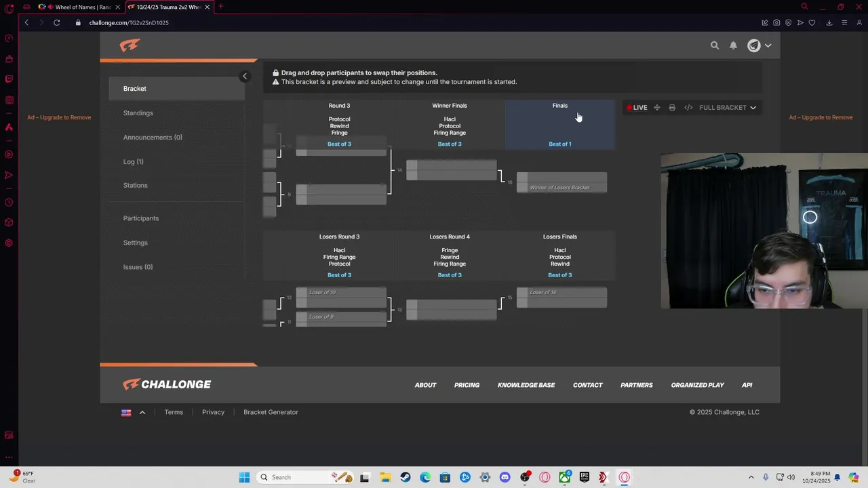
Task: Toggle the LIVE bracket mode
Action: tap(637, 108)
